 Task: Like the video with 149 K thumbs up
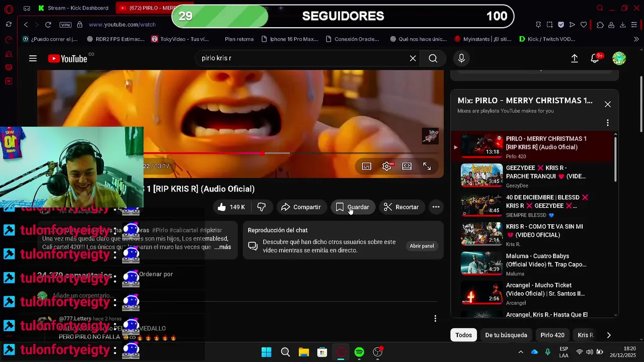click(231, 207)
